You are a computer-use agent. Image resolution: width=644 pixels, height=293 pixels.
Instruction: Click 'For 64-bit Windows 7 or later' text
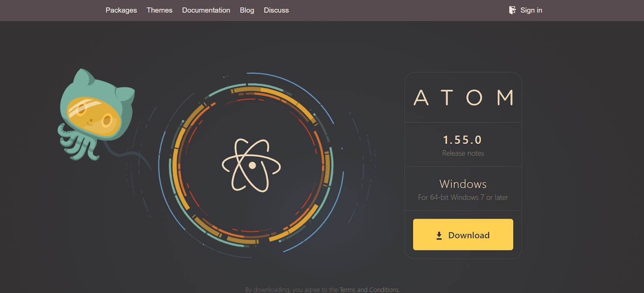click(x=463, y=197)
